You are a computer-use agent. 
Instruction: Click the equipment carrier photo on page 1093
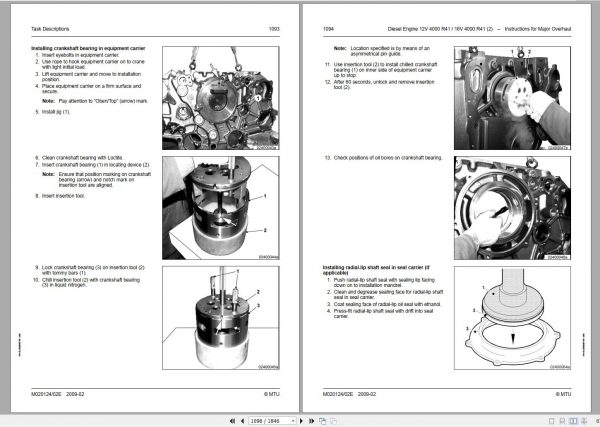(x=221, y=98)
